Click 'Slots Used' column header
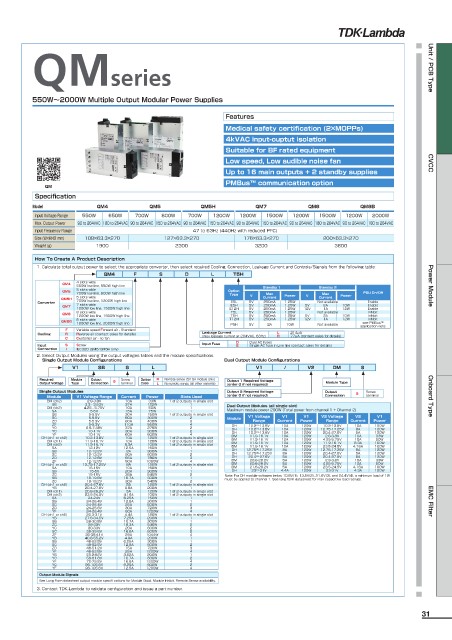This screenshot has width=452, height=640. point(191,397)
